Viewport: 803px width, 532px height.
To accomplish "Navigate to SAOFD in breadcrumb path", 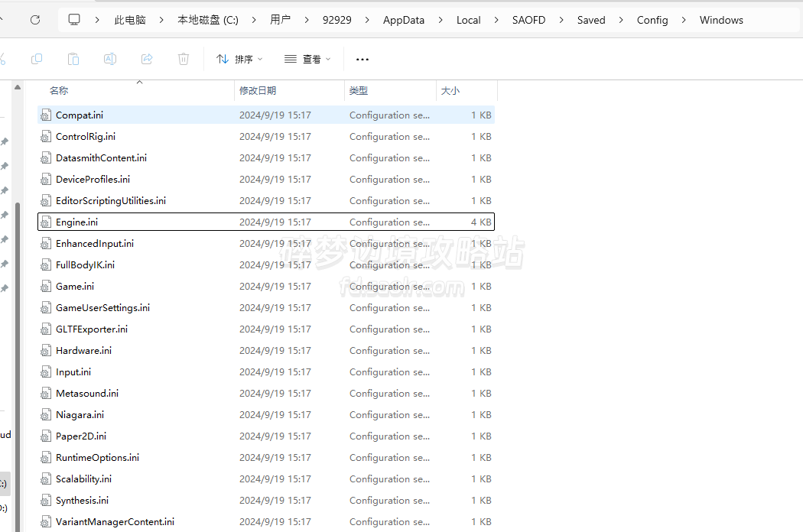I will click(x=528, y=20).
